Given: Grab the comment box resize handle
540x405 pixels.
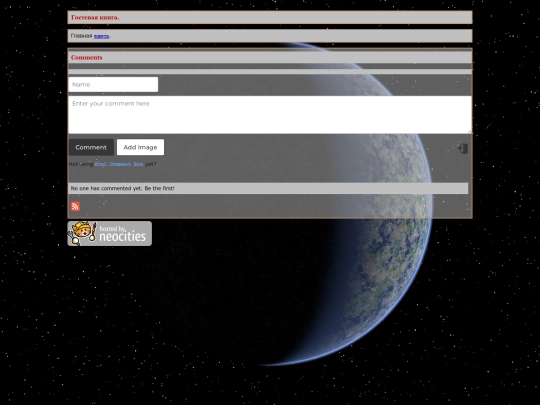Looking at the screenshot, I should 469,132.
